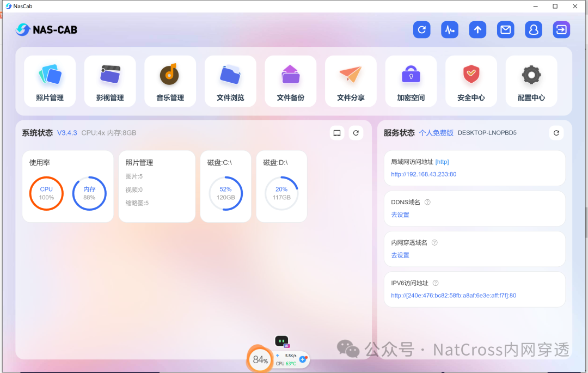Click the 84% CPU gauge in taskbar overlay
The width and height of the screenshot is (588, 373).
tap(260, 359)
